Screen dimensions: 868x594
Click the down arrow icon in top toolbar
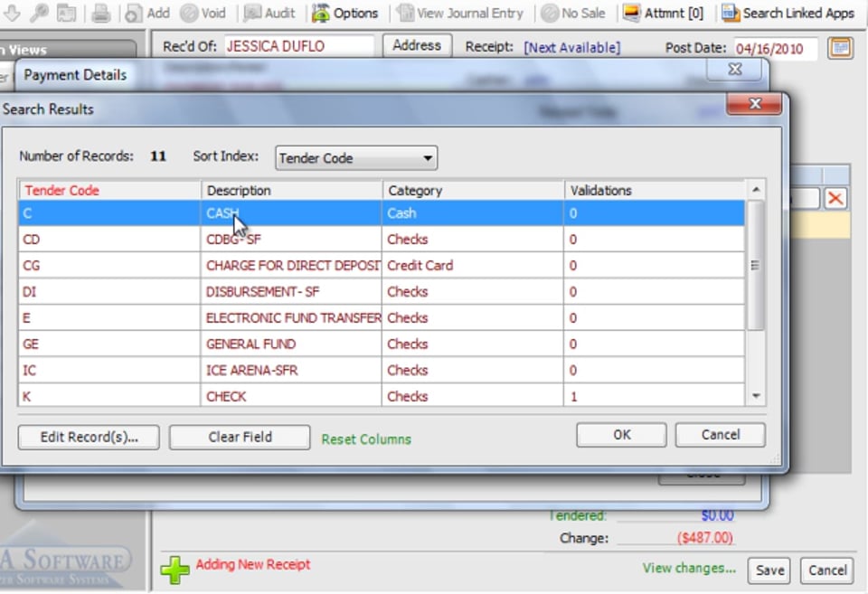click(x=11, y=12)
